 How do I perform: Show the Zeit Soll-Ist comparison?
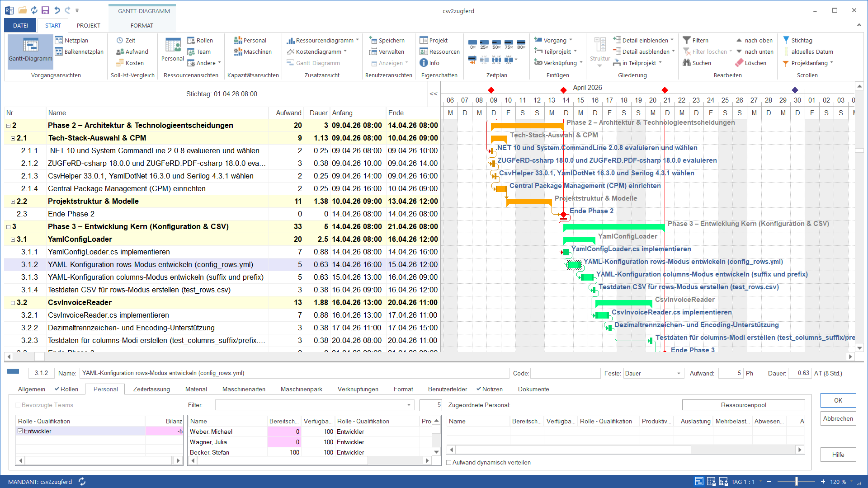pyautogui.click(x=126, y=40)
